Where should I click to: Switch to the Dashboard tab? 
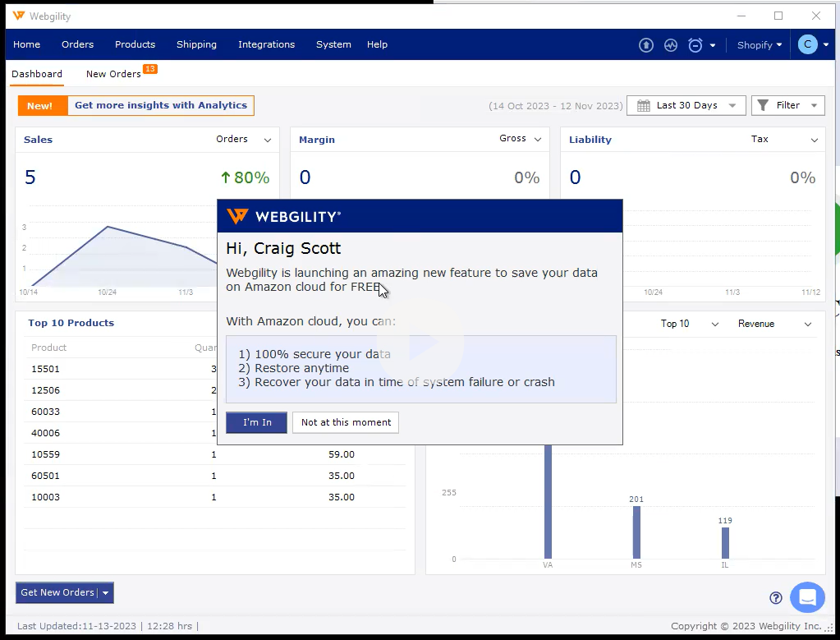pyautogui.click(x=37, y=74)
